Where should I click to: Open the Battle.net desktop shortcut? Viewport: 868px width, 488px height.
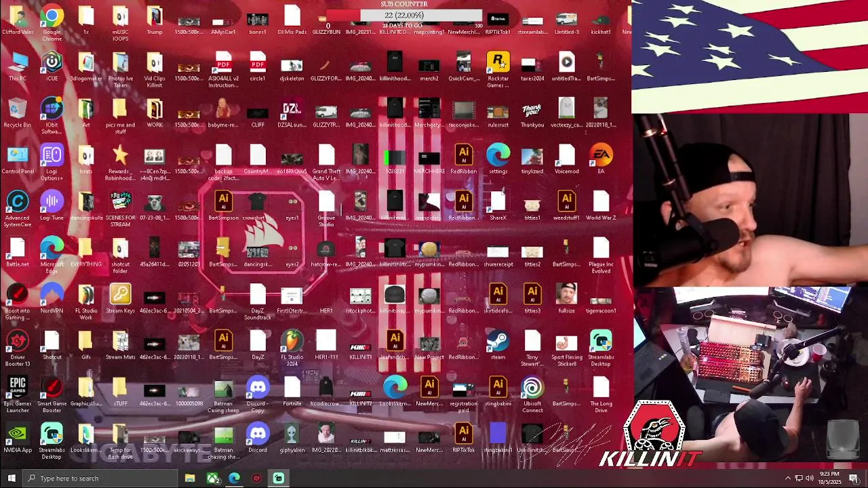(17, 253)
